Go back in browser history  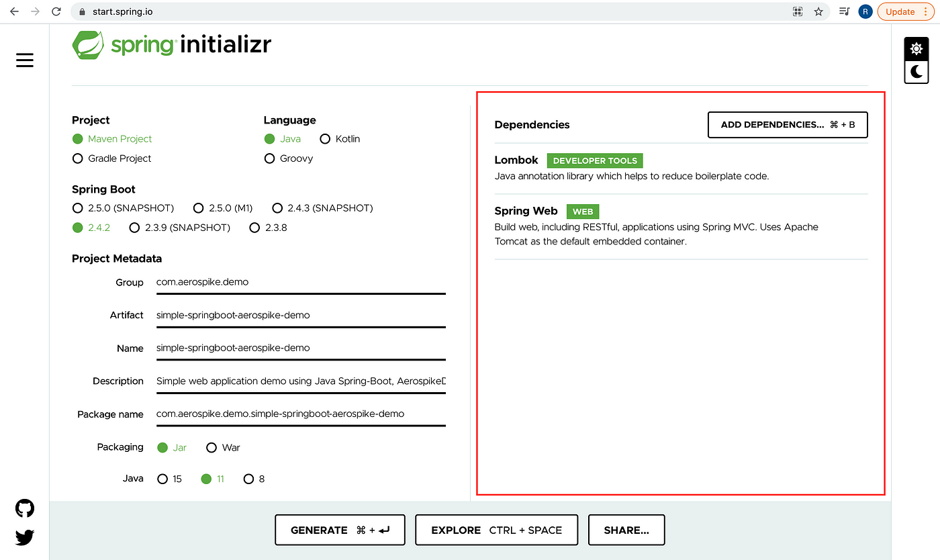[14, 11]
